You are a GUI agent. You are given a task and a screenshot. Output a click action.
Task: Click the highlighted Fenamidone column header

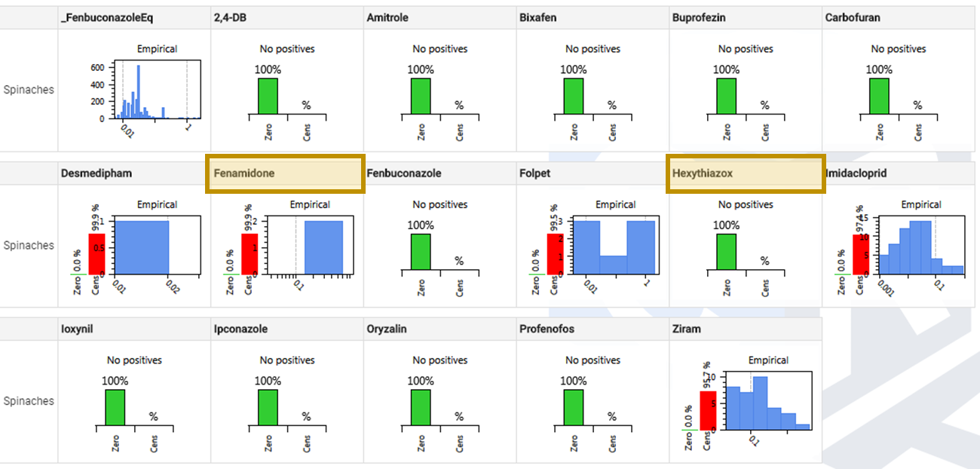pyautogui.click(x=285, y=173)
